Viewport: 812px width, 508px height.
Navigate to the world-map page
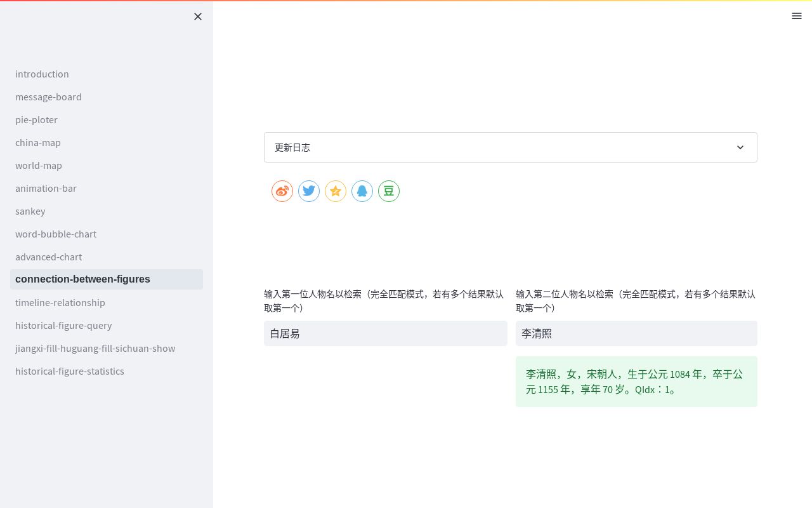click(x=39, y=165)
